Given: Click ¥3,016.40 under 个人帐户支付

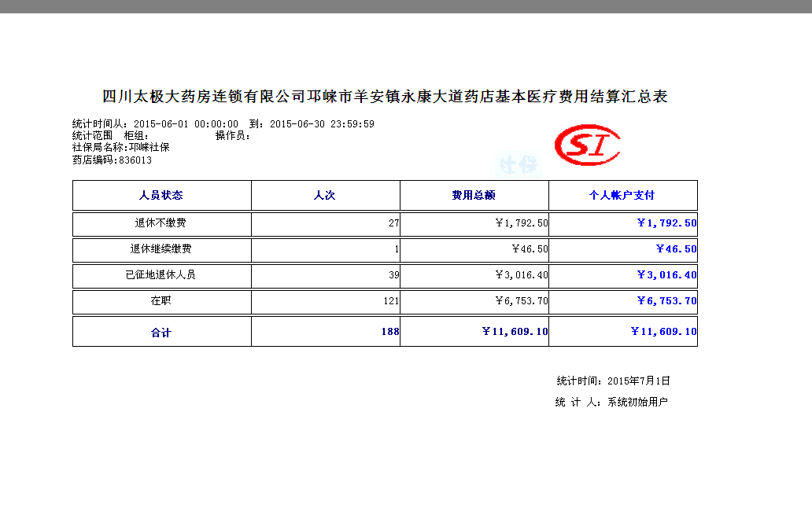Looking at the screenshot, I should click(667, 275).
